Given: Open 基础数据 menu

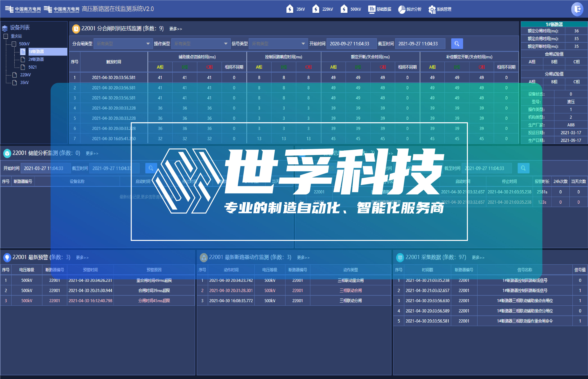Looking at the screenshot, I should click(x=380, y=9).
